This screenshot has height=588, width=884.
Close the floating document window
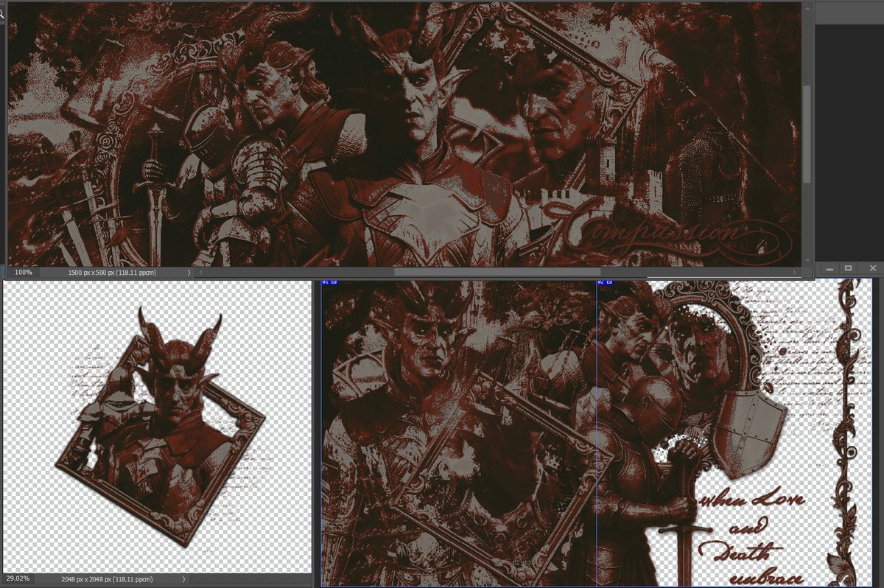[873, 268]
